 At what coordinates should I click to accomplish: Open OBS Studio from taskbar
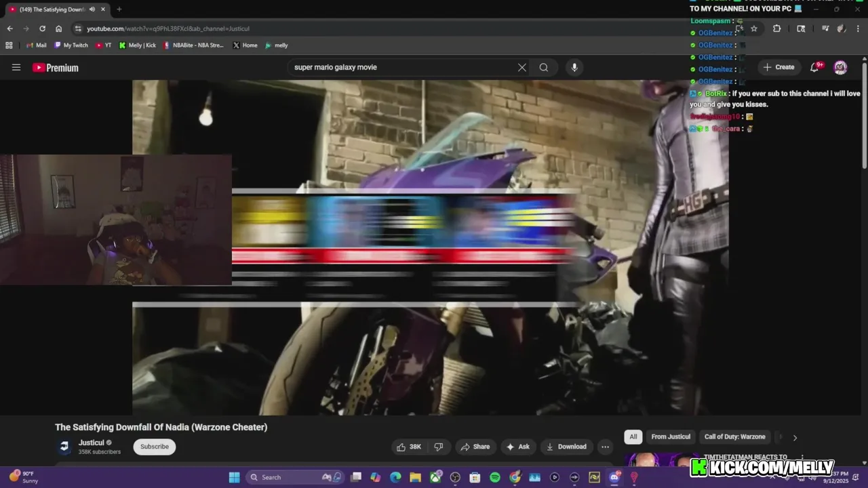pyautogui.click(x=455, y=477)
